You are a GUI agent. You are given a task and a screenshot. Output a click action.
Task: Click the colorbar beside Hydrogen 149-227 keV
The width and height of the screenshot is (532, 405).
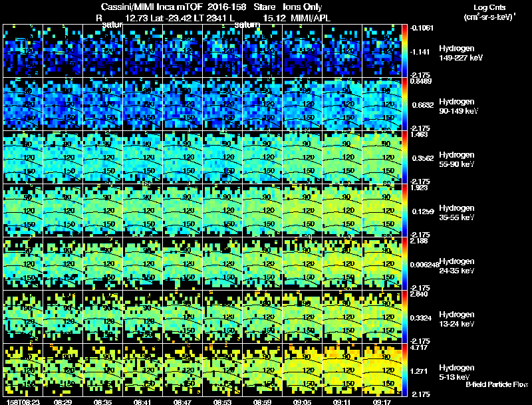(404, 51)
